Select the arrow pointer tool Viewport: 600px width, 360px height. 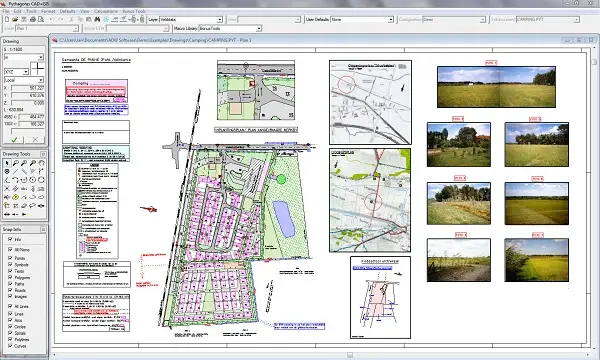7,163
